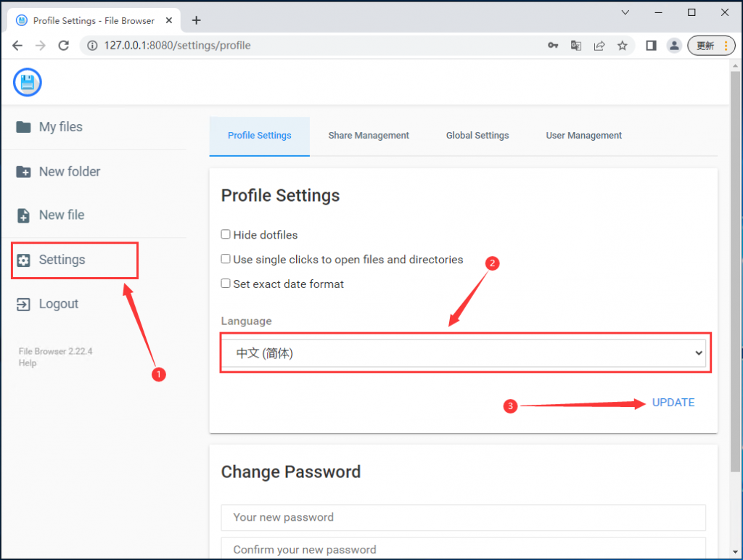Open the browser profile avatar icon
The height and width of the screenshot is (560, 743).
coord(674,45)
